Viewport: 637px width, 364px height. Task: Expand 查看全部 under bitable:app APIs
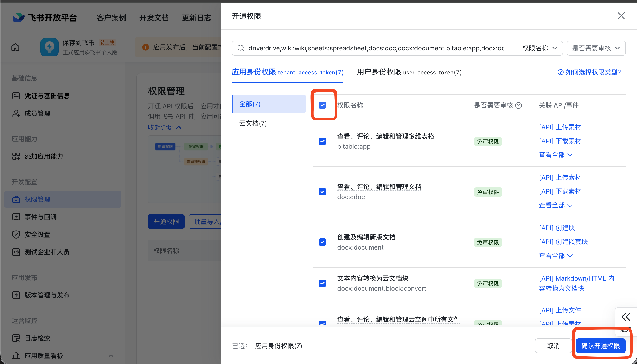tap(556, 154)
